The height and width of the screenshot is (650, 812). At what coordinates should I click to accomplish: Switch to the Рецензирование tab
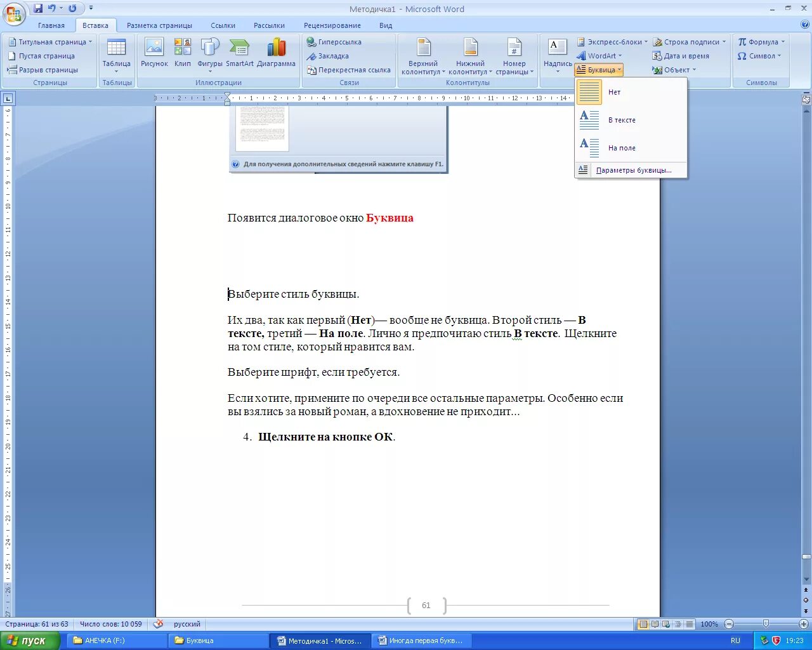tap(332, 25)
